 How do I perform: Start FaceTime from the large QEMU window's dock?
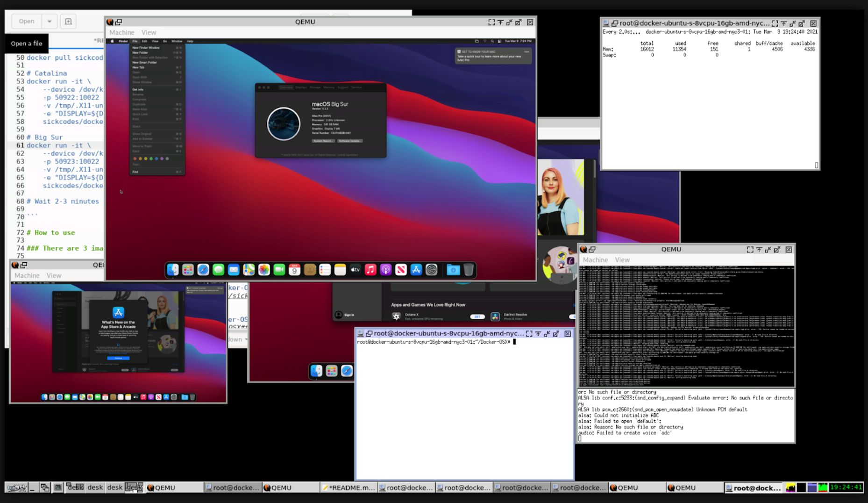tap(279, 269)
